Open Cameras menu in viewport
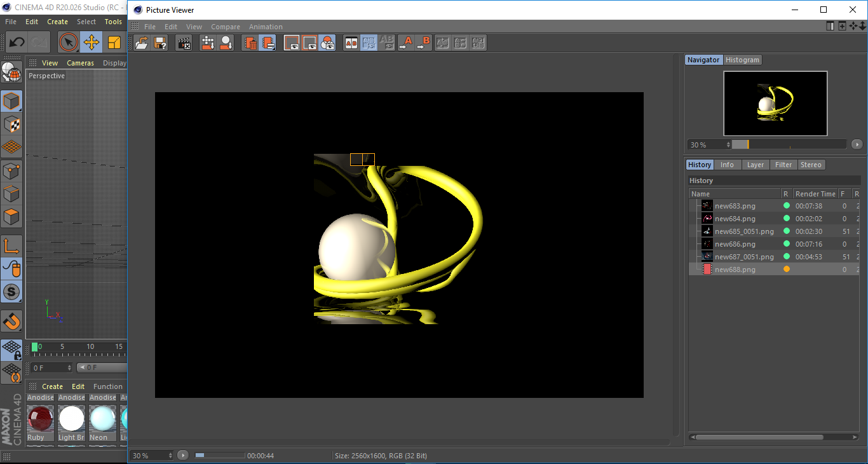The height and width of the screenshot is (464, 868). point(81,63)
